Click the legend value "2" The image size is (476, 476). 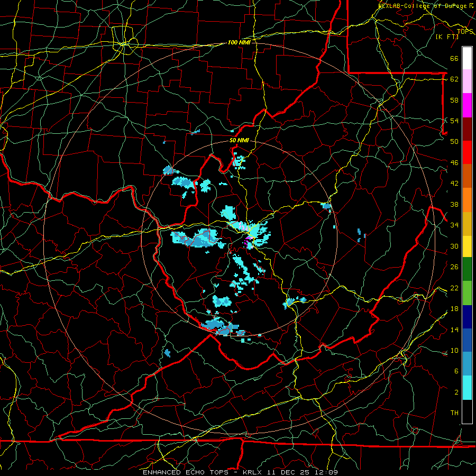(x=456, y=392)
